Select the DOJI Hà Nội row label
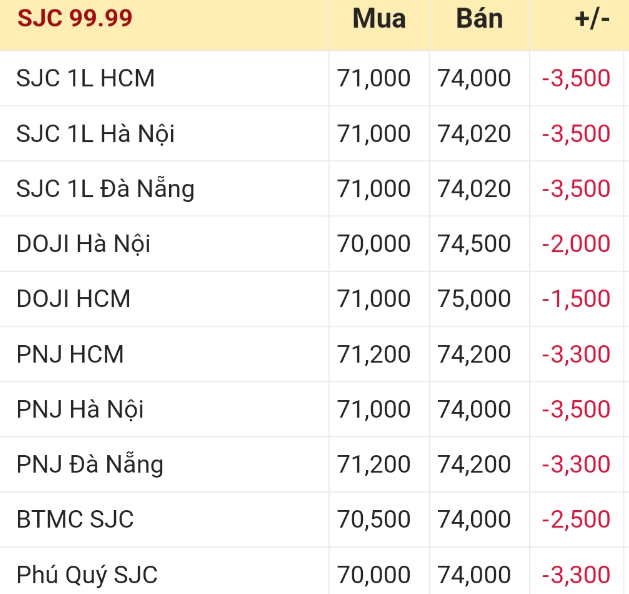Screen dimensions: 629x594 (84, 243)
